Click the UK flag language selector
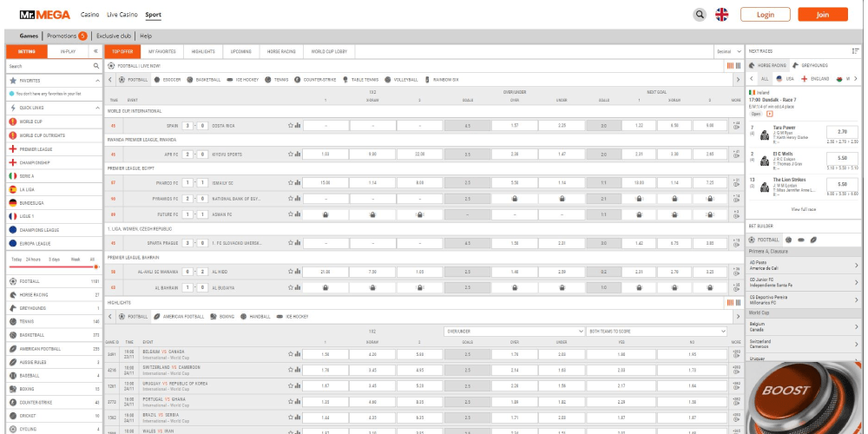 point(721,15)
